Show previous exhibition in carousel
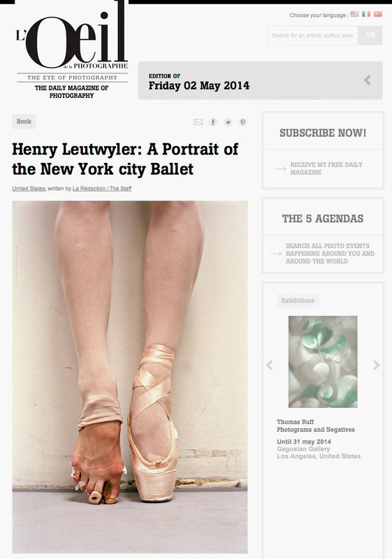 click(x=270, y=365)
